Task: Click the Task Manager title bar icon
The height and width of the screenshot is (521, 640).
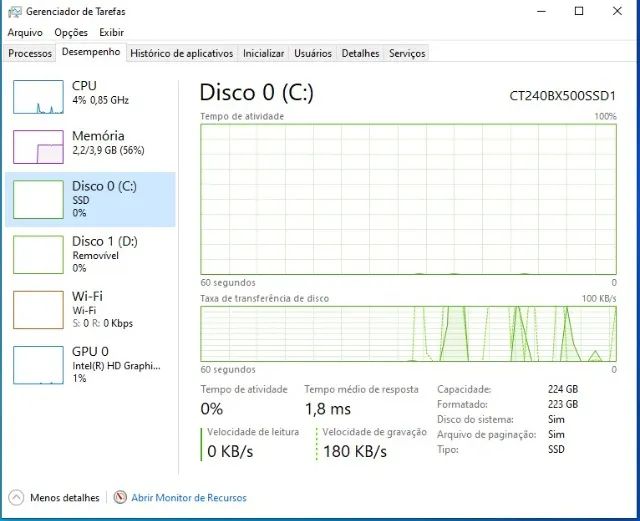Action: (x=12, y=11)
